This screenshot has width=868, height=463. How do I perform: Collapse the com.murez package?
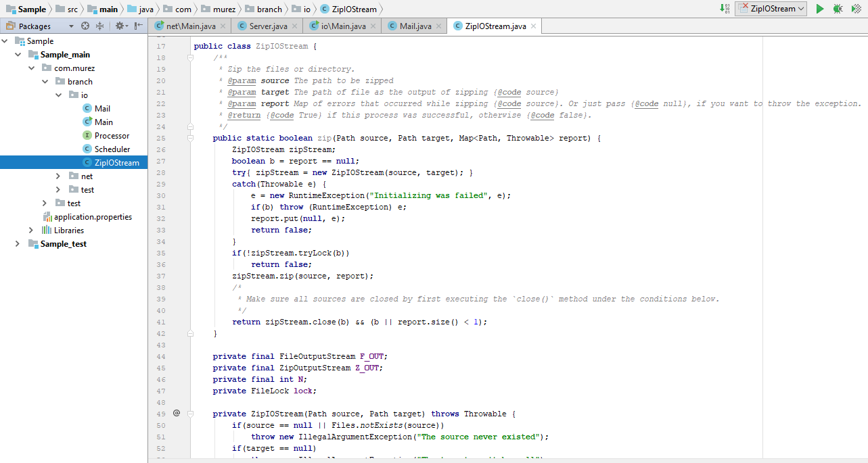click(x=31, y=68)
